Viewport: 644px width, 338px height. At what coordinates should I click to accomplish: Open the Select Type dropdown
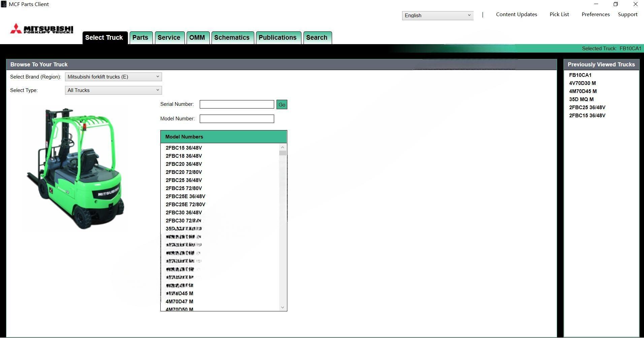pos(113,90)
